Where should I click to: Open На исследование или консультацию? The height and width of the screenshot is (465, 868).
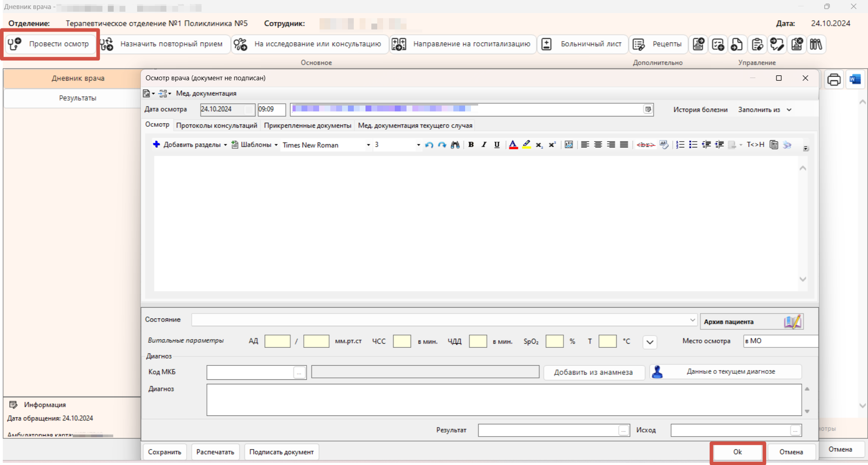tap(310, 44)
